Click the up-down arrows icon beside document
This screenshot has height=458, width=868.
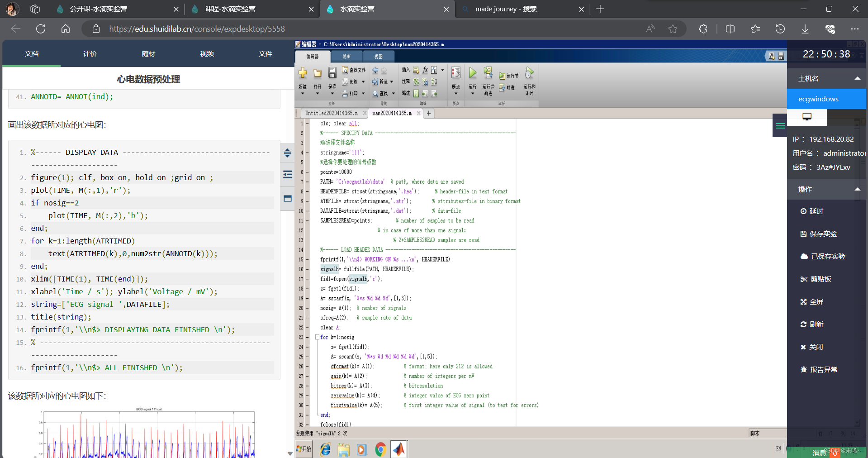pyautogui.click(x=287, y=153)
